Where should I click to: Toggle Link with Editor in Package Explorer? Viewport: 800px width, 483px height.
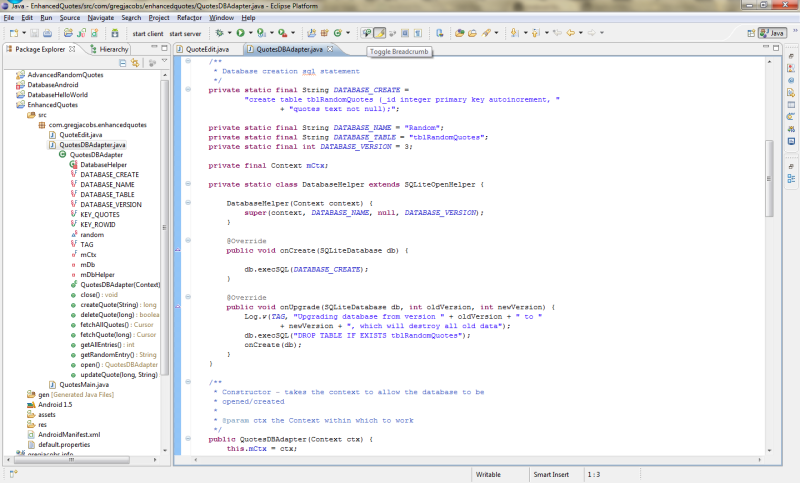tap(134, 63)
